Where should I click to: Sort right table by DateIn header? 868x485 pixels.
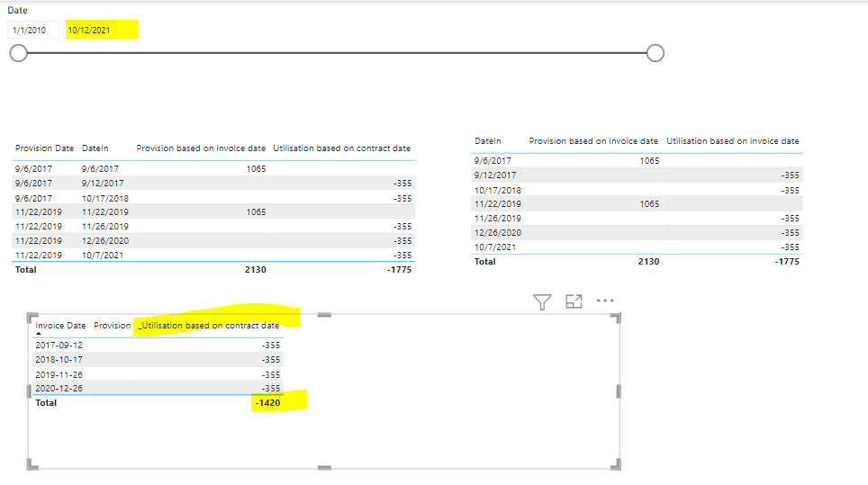click(x=488, y=141)
